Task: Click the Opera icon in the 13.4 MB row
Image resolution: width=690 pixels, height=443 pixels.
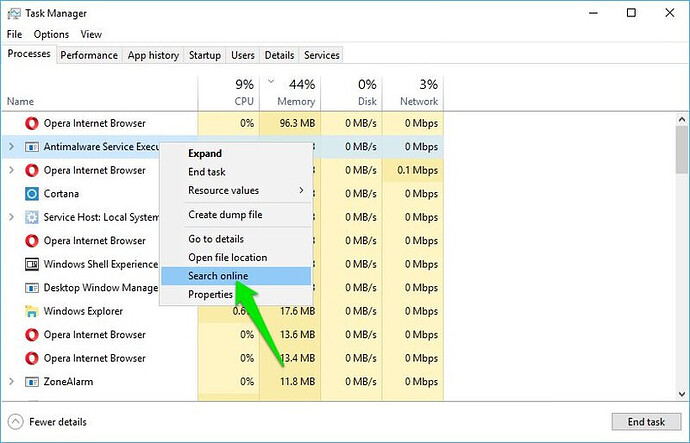Action: (x=32, y=358)
